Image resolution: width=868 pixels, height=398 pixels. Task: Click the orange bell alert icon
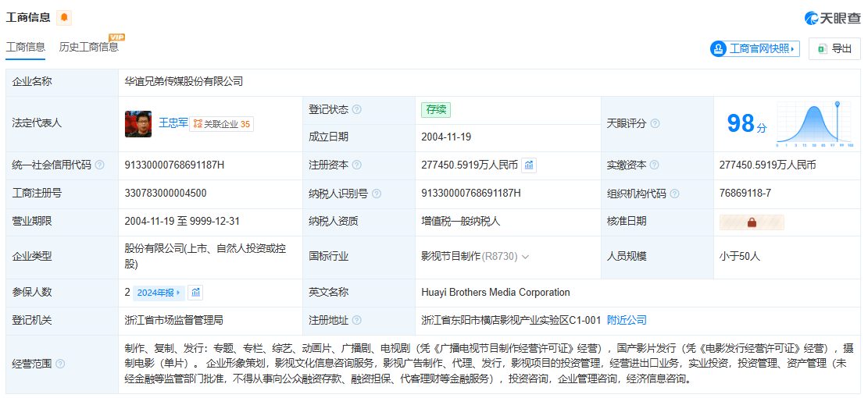(x=64, y=18)
